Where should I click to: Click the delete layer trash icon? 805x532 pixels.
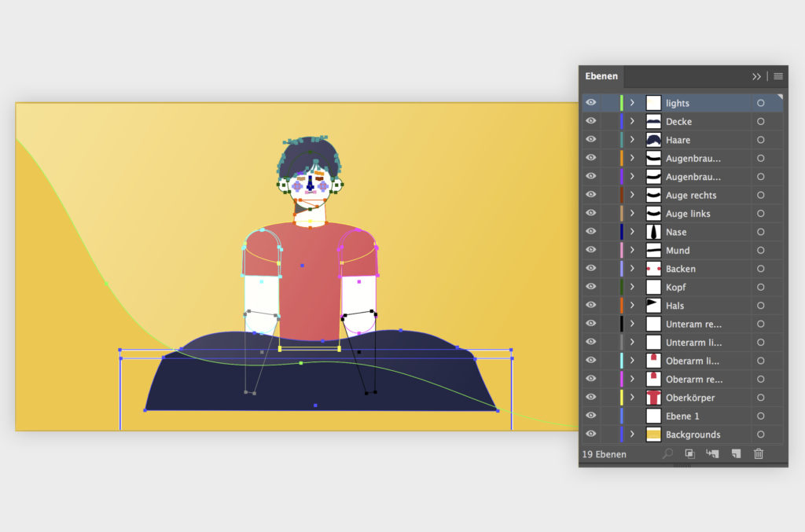click(x=759, y=453)
